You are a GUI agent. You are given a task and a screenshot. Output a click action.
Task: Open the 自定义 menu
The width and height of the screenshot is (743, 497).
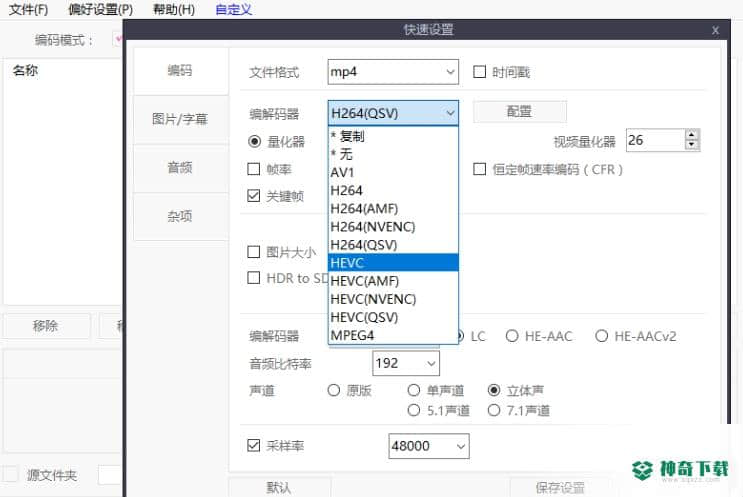pos(234,9)
